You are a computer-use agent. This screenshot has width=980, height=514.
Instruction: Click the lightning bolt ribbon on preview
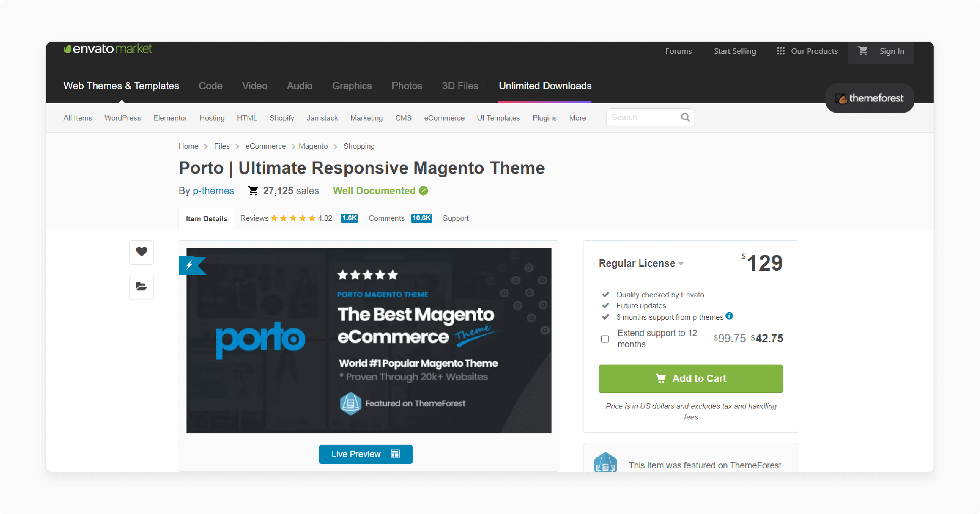192,265
